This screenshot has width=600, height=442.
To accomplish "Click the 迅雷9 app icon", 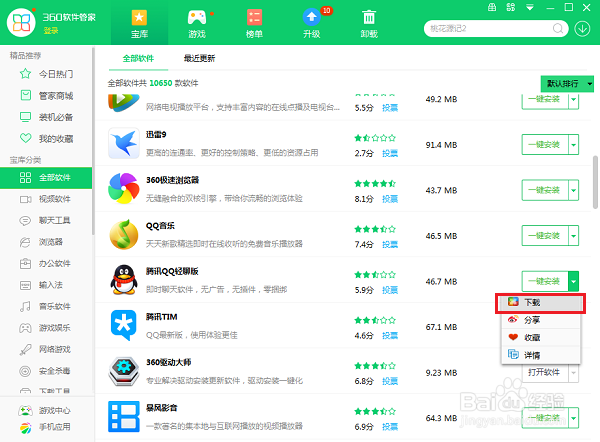I will tap(124, 143).
